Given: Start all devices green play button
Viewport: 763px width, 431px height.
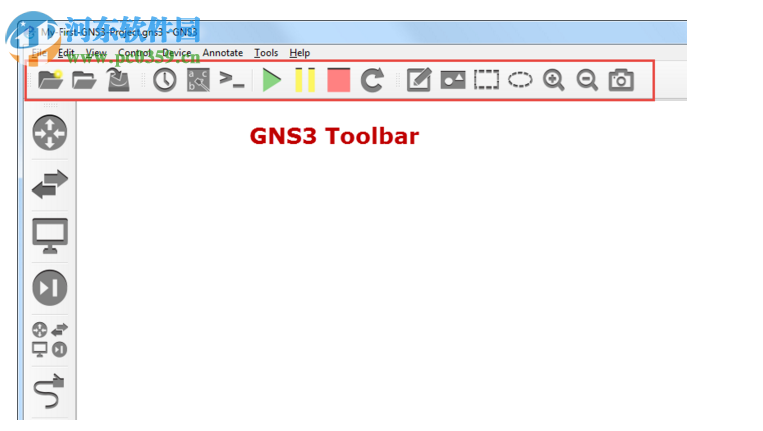Looking at the screenshot, I should pyautogui.click(x=271, y=80).
